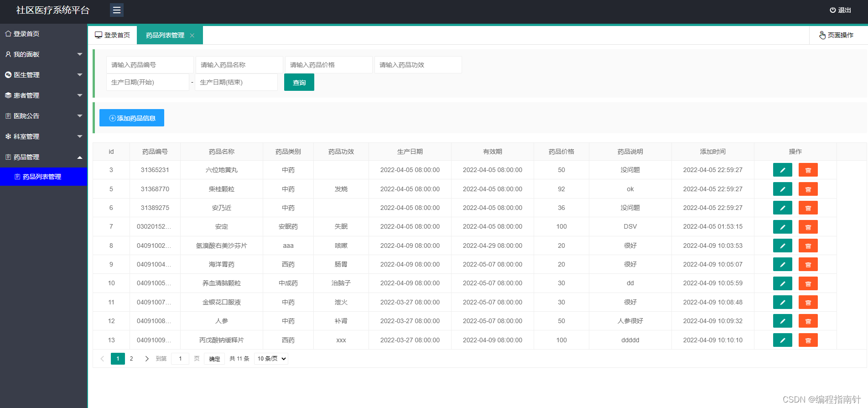Focus the 请输入药品名称 input field
Image resolution: width=868 pixels, height=408 pixels.
(239, 65)
